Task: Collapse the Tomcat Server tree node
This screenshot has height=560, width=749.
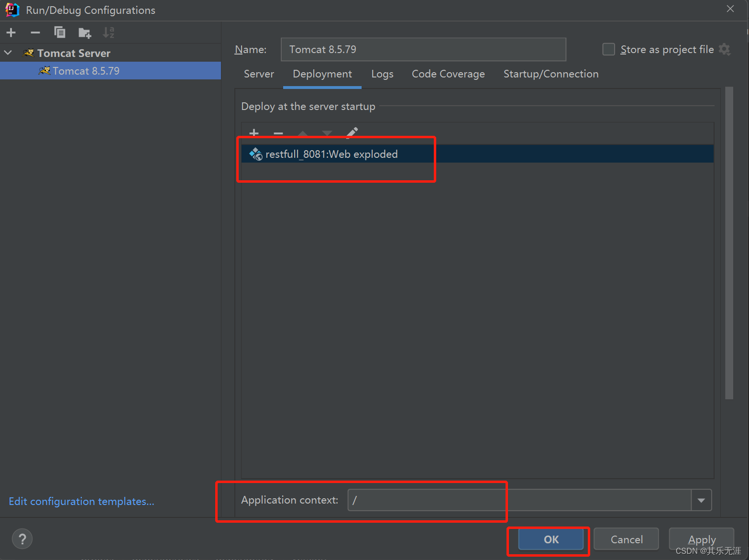Action: click(x=8, y=53)
